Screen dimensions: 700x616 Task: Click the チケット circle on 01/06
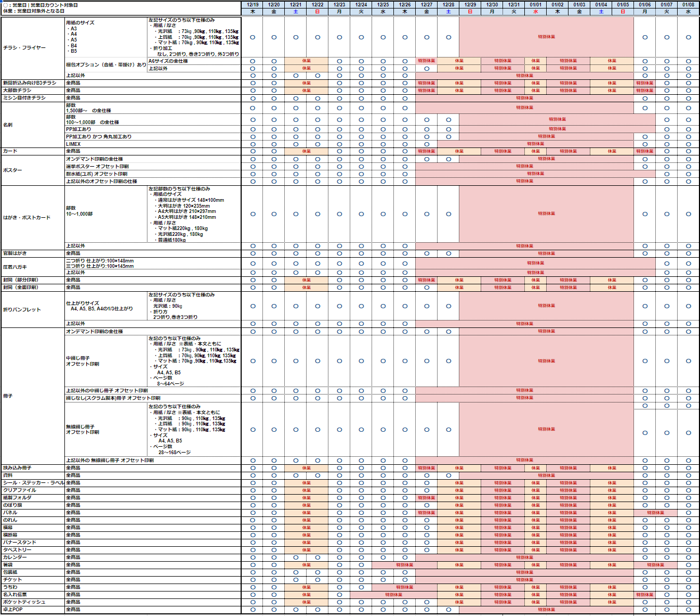click(x=645, y=580)
